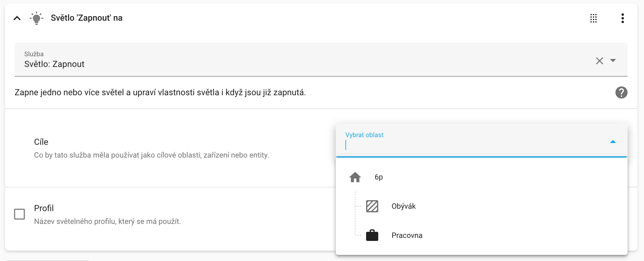Close the Vybrat oblast dropdown arrow

click(613, 142)
